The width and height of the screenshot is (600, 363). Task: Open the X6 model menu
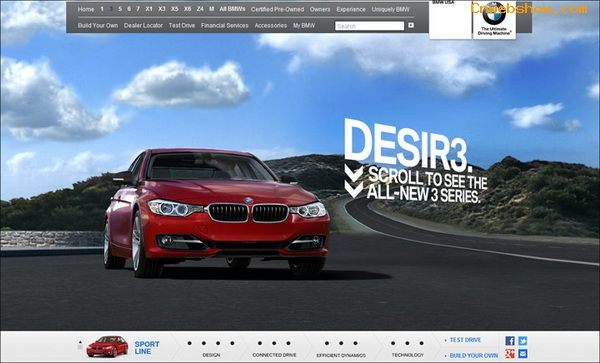(188, 9)
